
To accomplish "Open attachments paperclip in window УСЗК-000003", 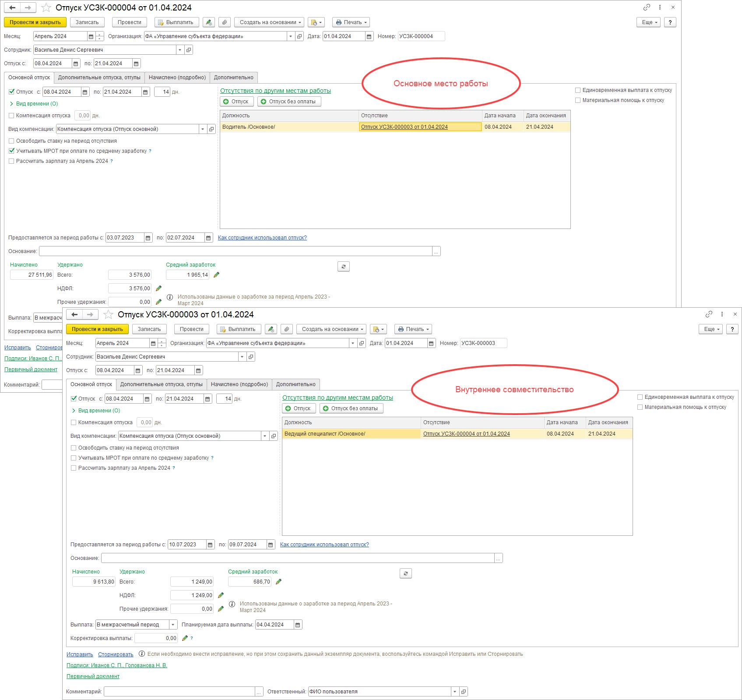I will 287,329.
